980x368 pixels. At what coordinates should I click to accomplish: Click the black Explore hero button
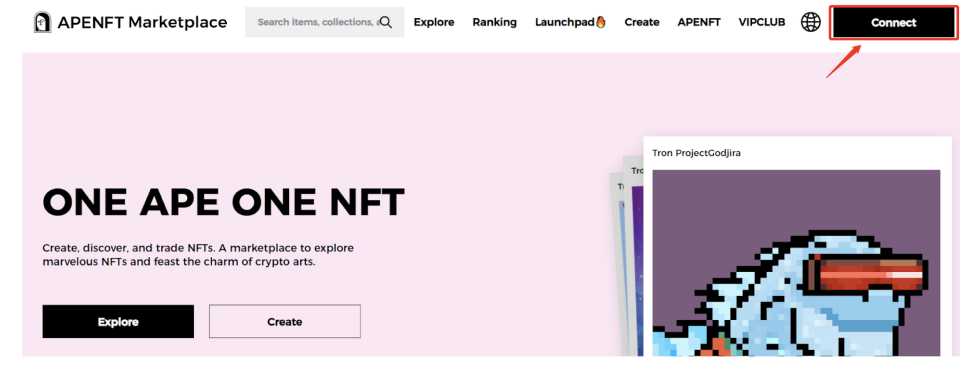coord(118,321)
